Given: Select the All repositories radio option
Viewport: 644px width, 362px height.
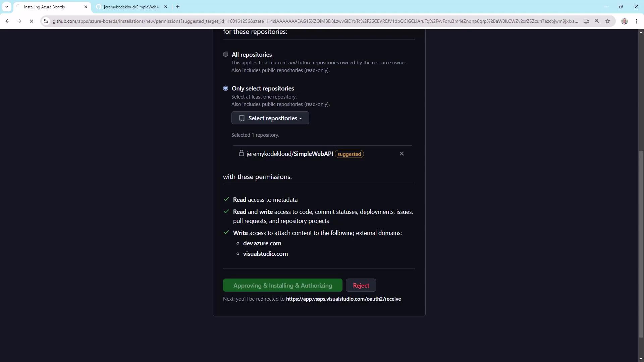Looking at the screenshot, I should (225, 54).
